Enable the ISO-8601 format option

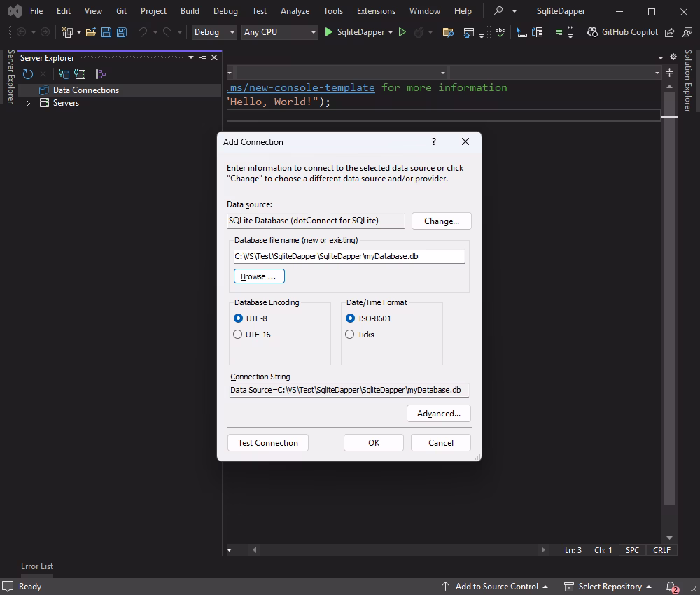point(349,318)
